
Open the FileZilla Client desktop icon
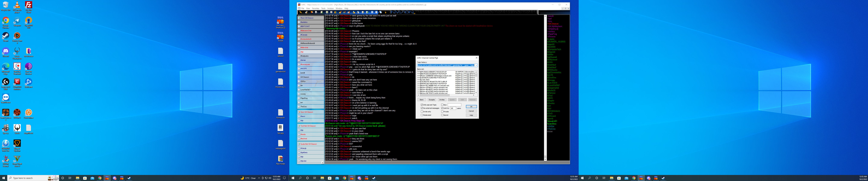pos(29,7)
